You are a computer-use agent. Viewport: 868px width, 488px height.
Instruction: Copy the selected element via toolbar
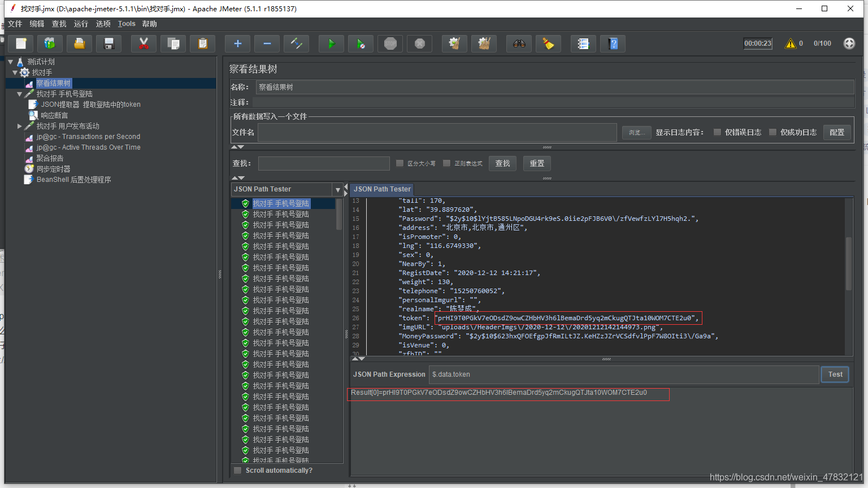[173, 43]
